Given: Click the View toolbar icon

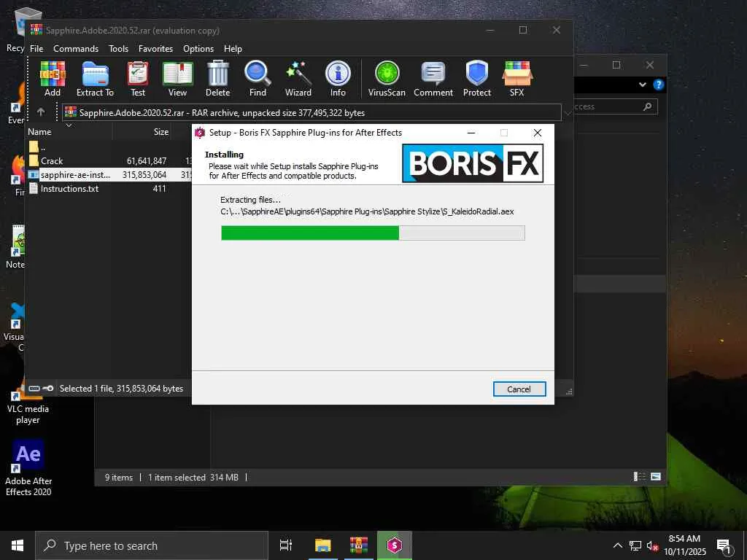Looking at the screenshot, I should (x=178, y=79).
